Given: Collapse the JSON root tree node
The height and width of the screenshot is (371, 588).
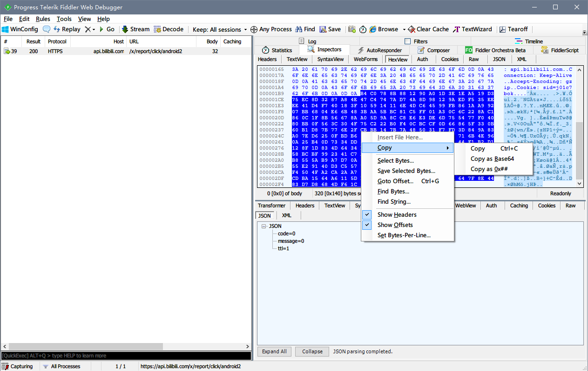Looking at the screenshot, I should click(264, 226).
